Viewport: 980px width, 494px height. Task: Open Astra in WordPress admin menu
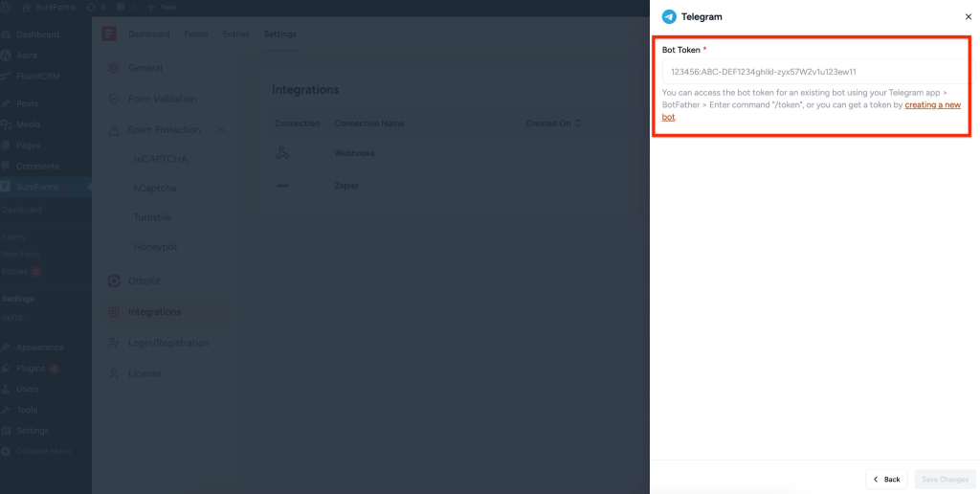(x=26, y=55)
